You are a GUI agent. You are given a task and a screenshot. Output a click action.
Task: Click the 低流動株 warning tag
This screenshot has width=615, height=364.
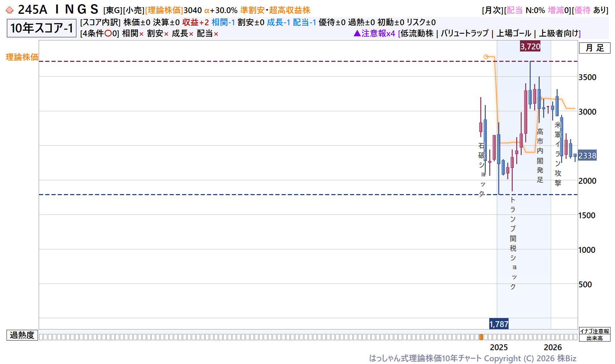(x=417, y=33)
